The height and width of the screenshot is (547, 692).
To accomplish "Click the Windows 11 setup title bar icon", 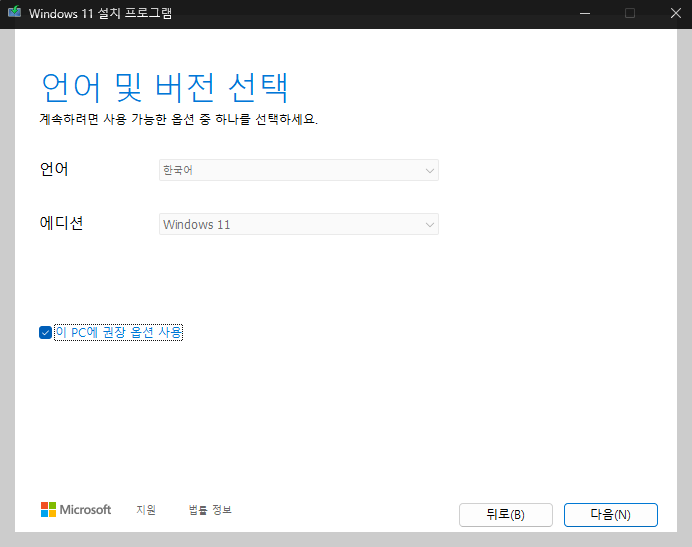I will coord(14,12).
